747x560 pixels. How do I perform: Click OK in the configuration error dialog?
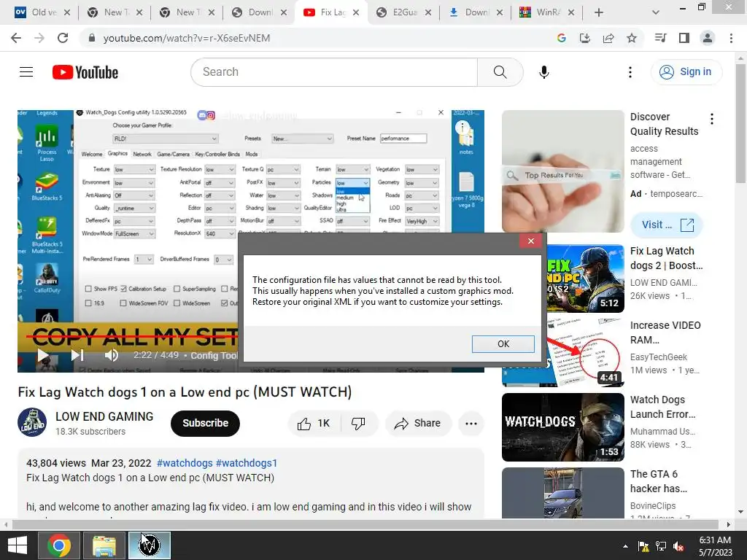click(503, 344)
